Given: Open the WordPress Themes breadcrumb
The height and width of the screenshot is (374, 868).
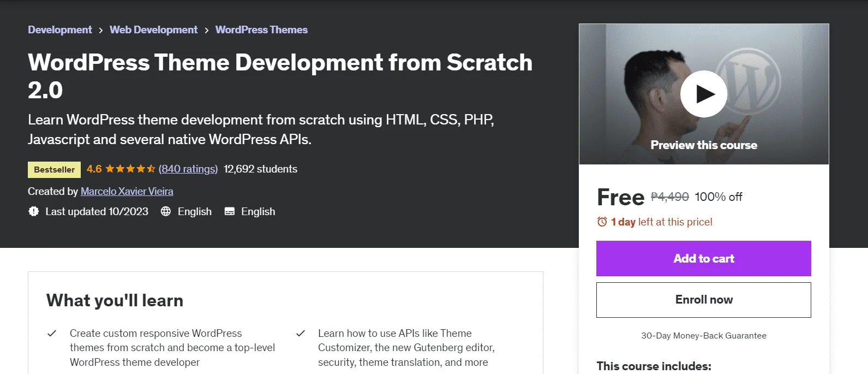Looking at the screenshot, I should [261, 30].
